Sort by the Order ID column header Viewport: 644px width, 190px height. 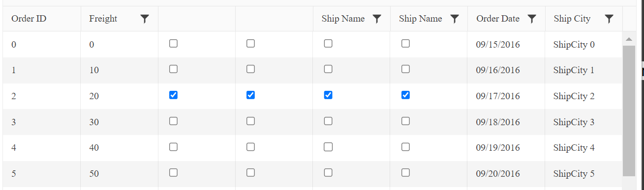point(29,19)
